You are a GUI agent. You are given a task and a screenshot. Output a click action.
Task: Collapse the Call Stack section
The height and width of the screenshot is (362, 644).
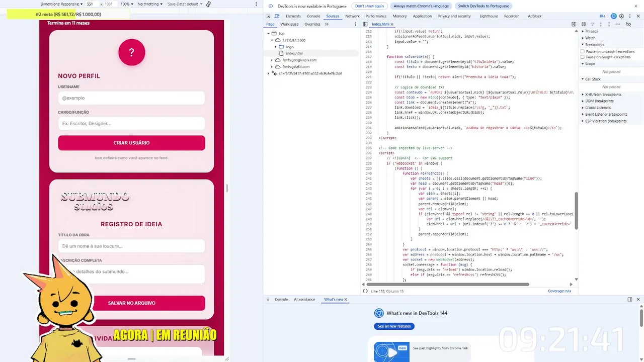[x=593, y=79]
